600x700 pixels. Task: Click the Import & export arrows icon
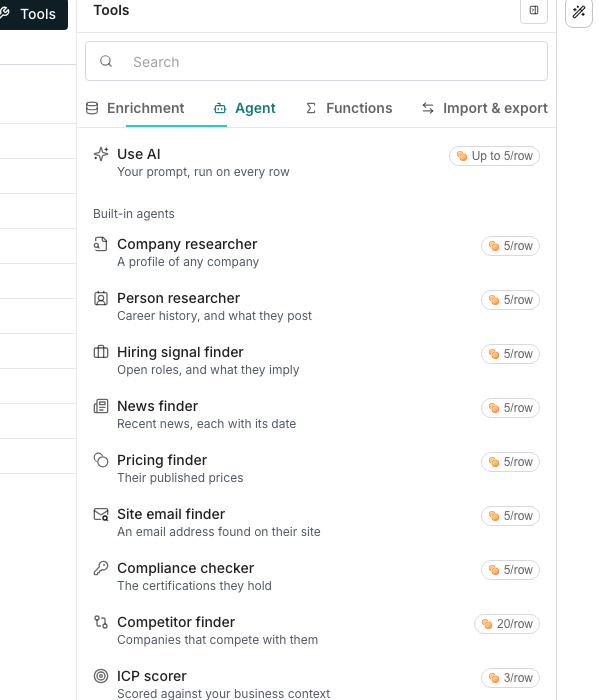click(x=428, y=108)
